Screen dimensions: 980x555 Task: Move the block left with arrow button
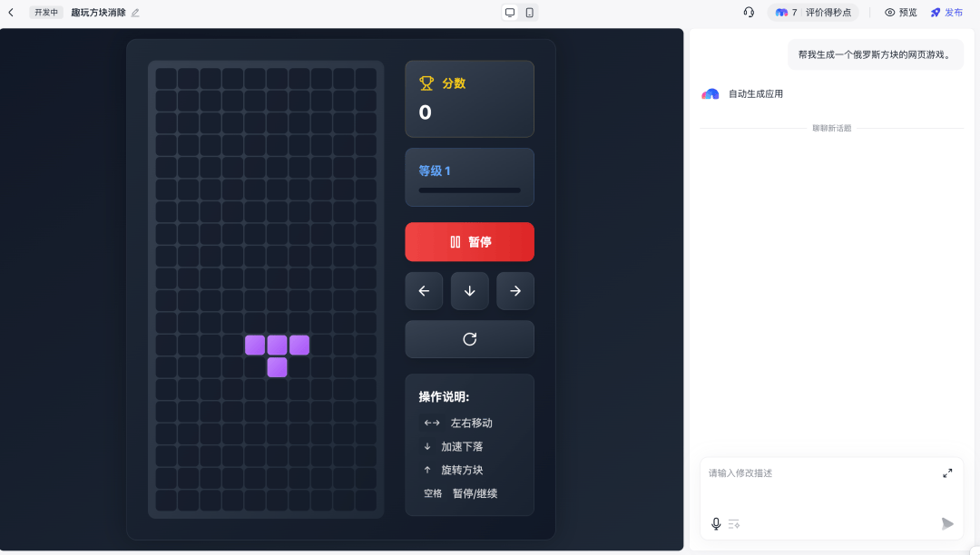pyautogui.click(x=424, y=291)
